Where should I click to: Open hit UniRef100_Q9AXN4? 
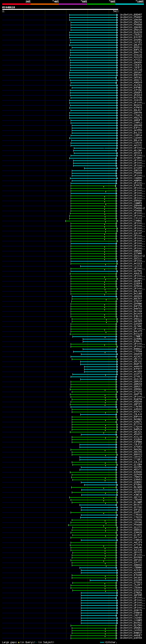coord(131,20)
